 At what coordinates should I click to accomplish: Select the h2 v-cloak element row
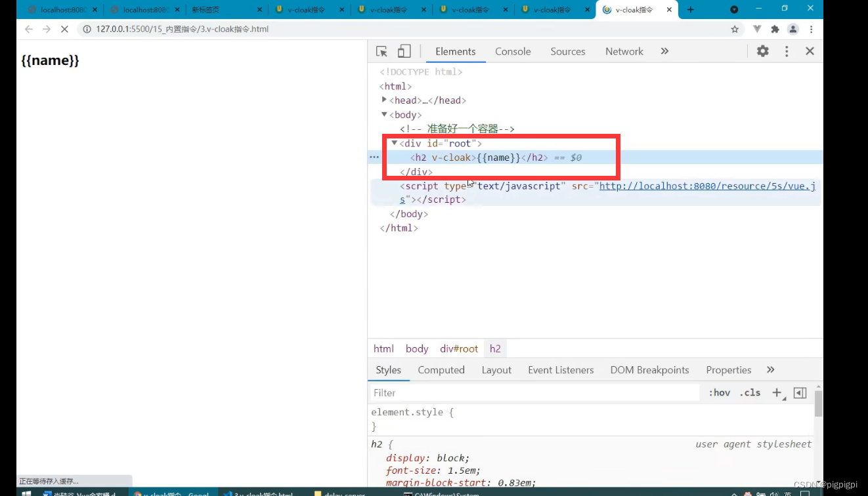point(595,157)
